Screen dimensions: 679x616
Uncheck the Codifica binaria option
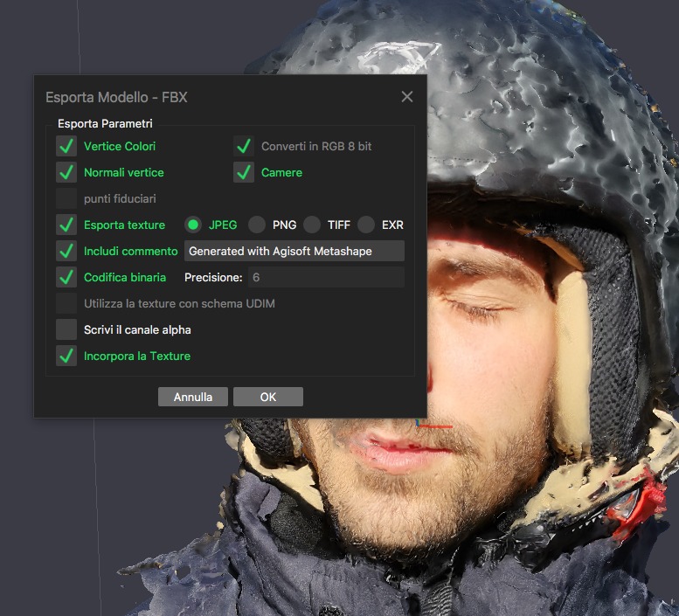[x=66, y=277]
